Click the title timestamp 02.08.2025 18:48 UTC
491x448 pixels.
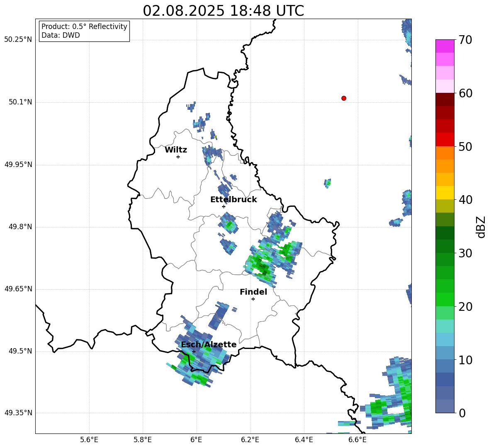(223, 11)
